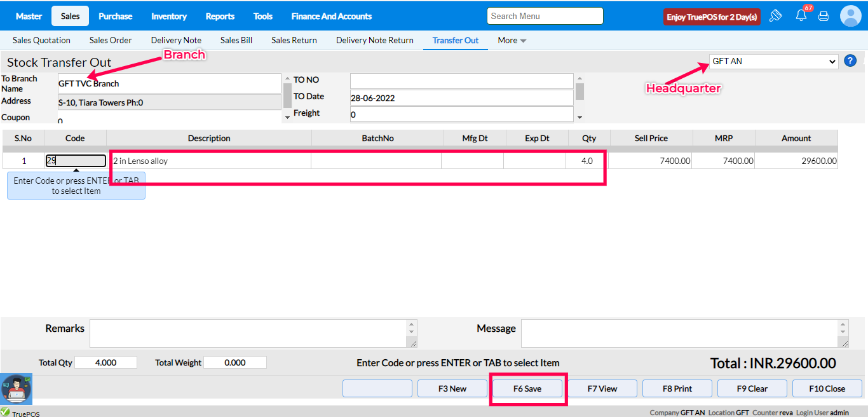
Task: Click the Qty cell showing 4.0
Action: click(587, 161)
